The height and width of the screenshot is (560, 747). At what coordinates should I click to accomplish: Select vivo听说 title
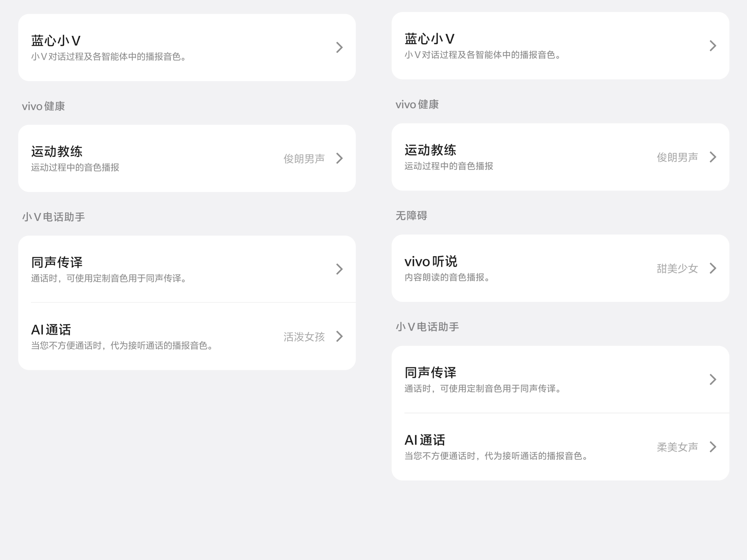[431, 262]
